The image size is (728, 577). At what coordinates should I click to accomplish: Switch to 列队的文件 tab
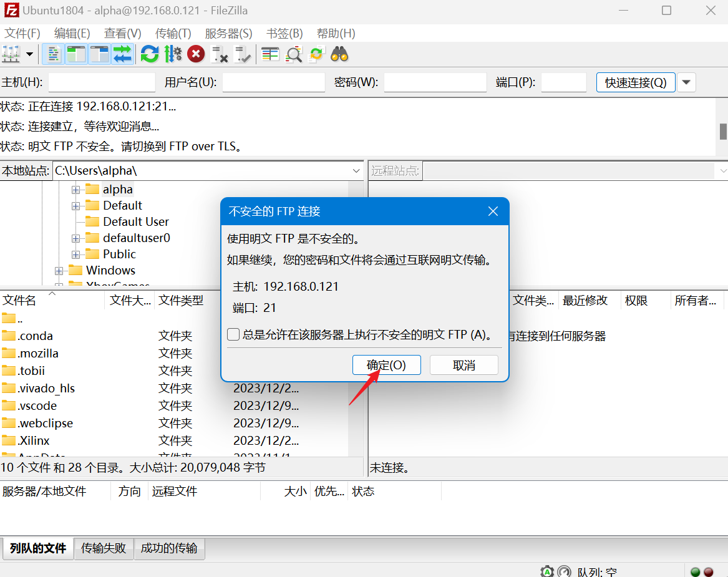pos(38,548)
